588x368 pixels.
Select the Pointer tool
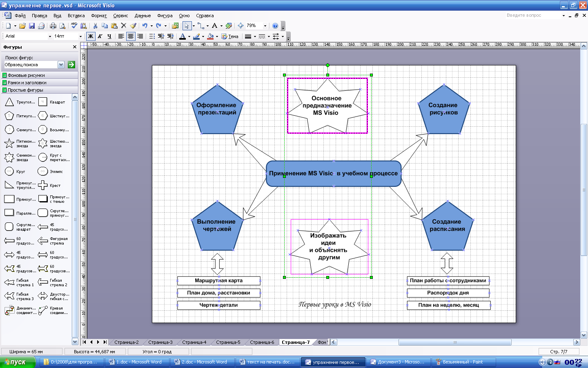click(187, 26)
